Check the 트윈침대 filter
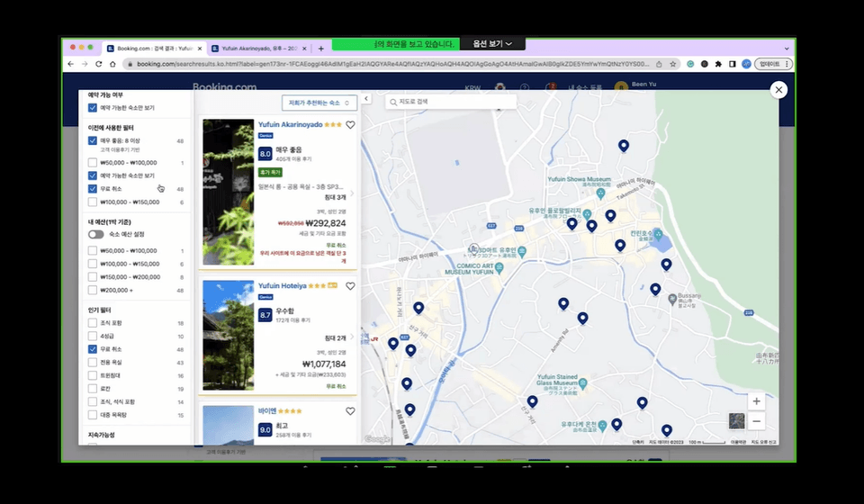Viewport: 864px width, 504px height. coord(93,375)
